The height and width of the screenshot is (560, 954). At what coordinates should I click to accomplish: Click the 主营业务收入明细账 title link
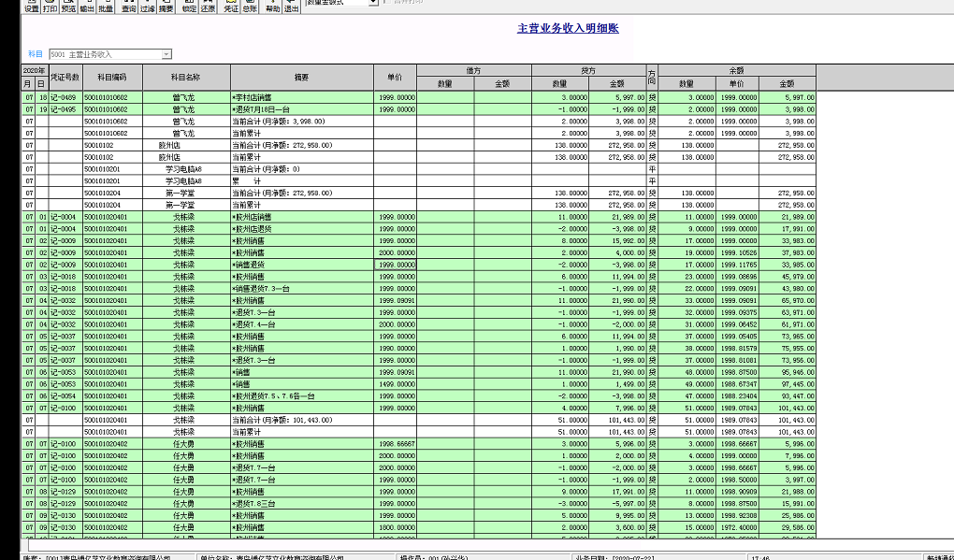(568, 28)
